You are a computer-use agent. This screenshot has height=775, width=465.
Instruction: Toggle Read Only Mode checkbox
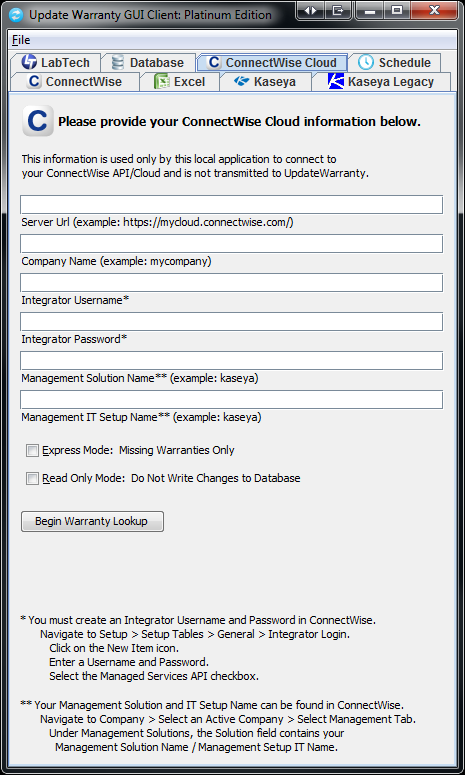point(32,478)
